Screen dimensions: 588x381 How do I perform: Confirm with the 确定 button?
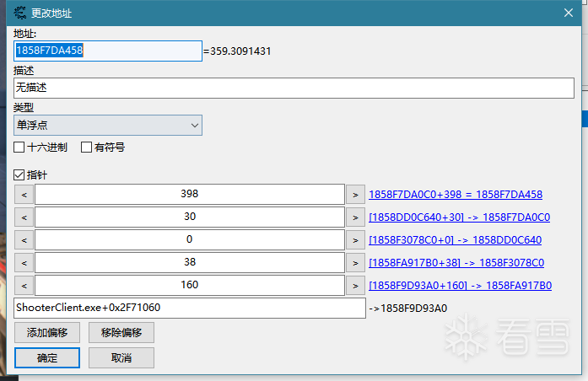coord(47,358)
